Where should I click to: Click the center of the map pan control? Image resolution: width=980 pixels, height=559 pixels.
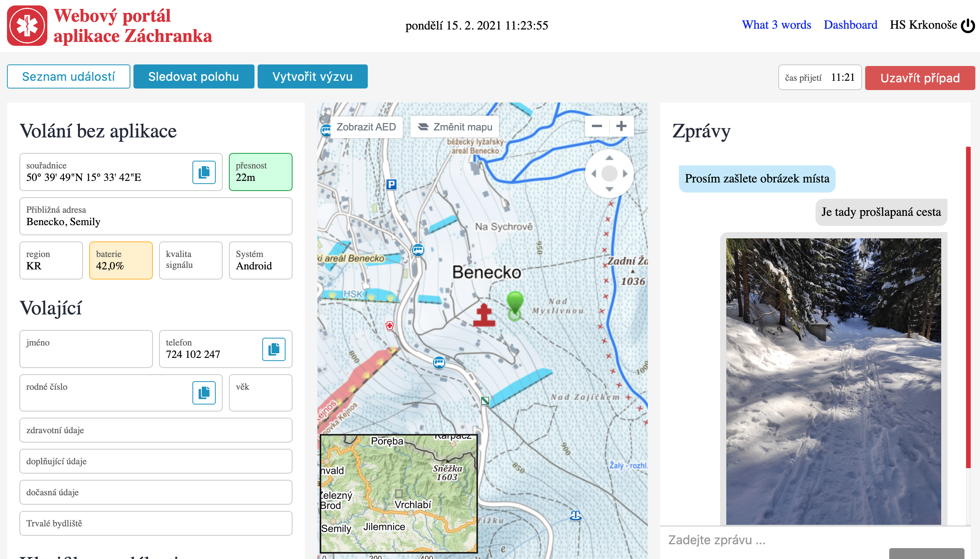click(609, 174)
